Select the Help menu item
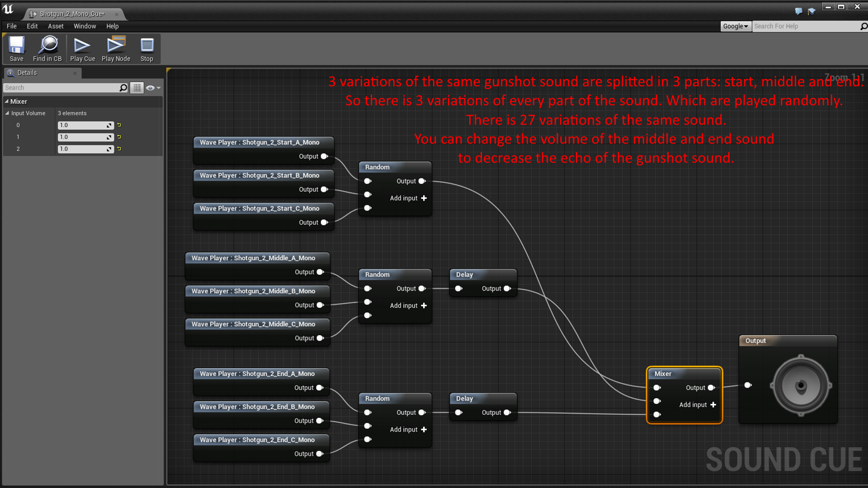Screen dimensions: 868x488 [112, 26]
